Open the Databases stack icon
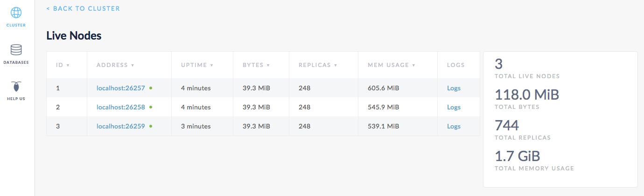 (16, 50)
